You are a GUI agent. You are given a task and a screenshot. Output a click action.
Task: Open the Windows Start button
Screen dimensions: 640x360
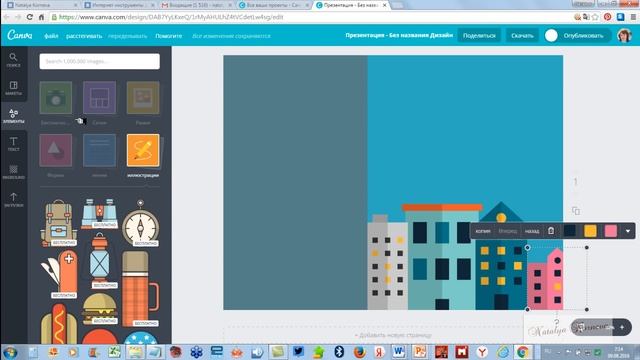(10, 352)
